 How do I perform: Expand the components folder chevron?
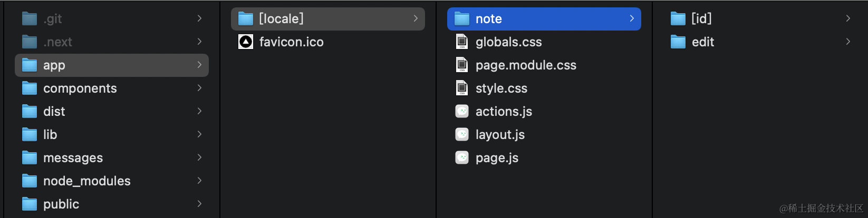[199, 88]
